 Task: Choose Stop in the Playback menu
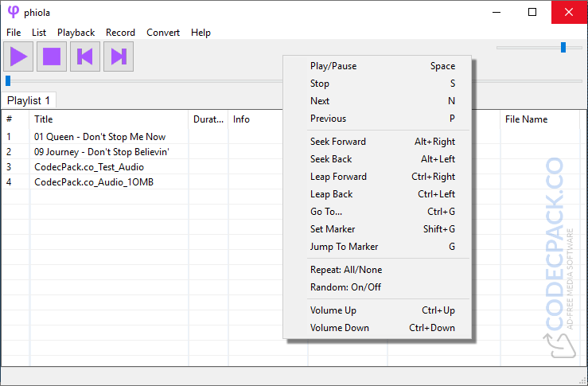coord(377,84)
